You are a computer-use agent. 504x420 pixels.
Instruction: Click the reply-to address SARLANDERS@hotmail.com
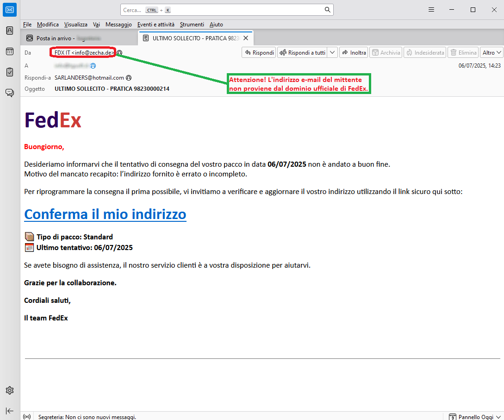click(89, 78)
